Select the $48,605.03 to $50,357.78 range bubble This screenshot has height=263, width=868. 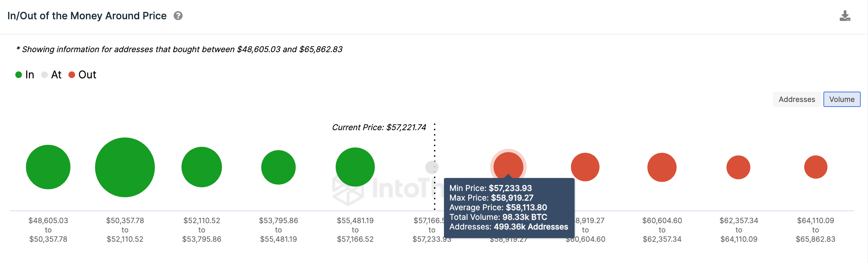coord(48,167)
